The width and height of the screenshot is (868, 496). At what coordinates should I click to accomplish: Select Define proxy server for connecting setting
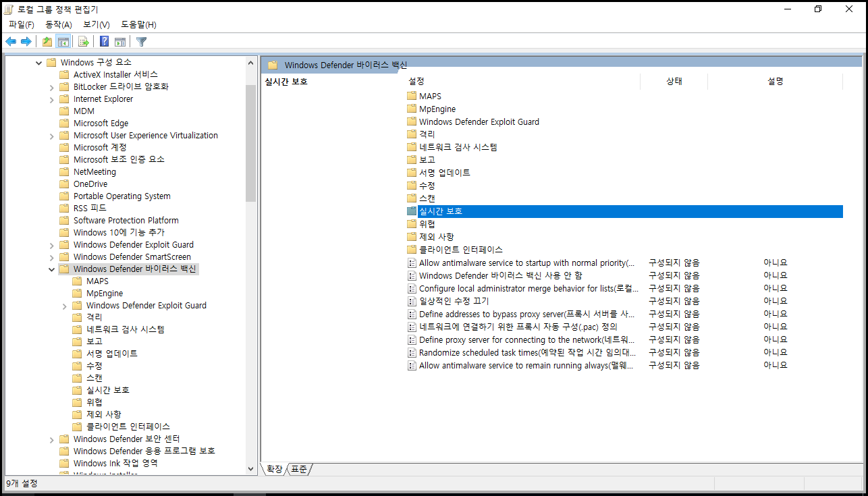tap(526, 339)
